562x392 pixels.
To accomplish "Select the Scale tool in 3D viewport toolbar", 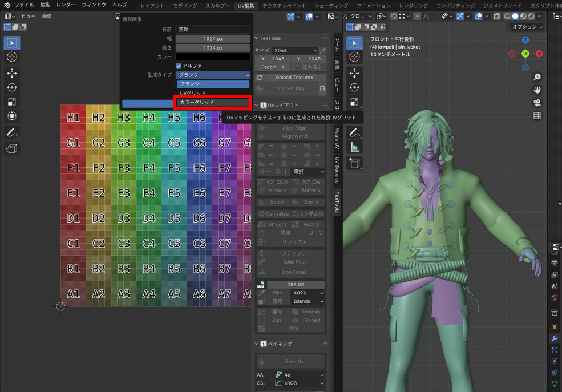I will [x=354, y=102].
